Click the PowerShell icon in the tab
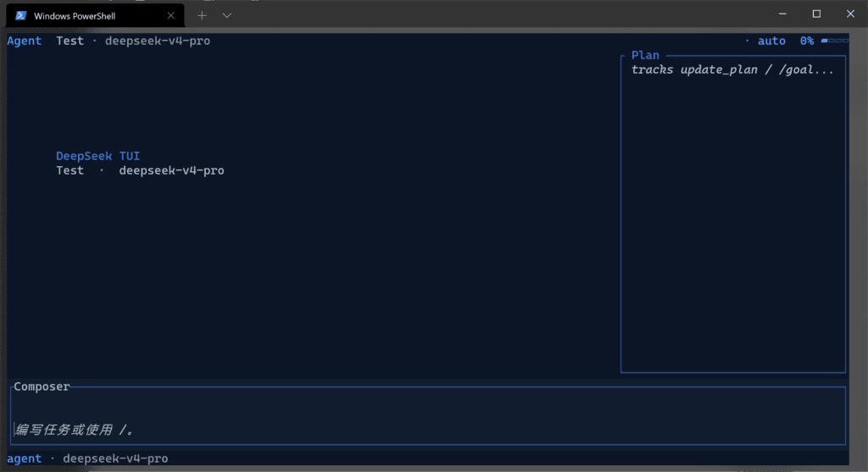The height and width of the screenshot is (472, 868). click(20, 15)
